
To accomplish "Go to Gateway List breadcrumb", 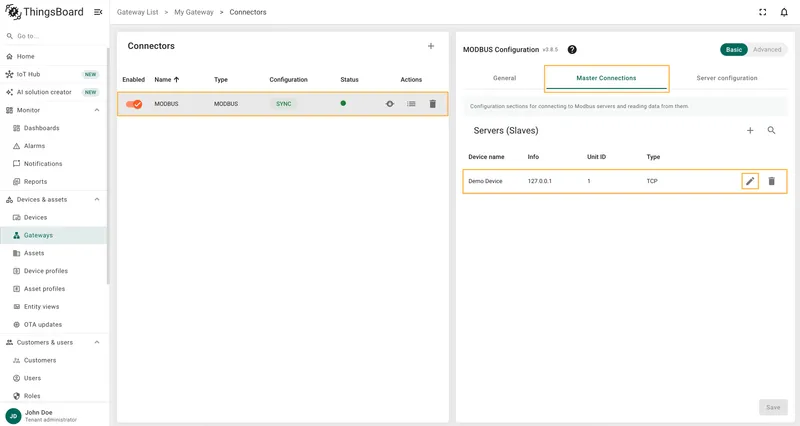I will (137, 12).
